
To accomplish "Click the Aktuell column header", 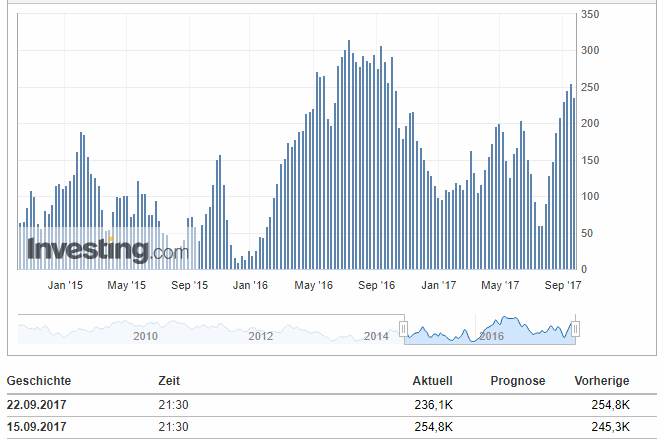I will click(432, 381).
